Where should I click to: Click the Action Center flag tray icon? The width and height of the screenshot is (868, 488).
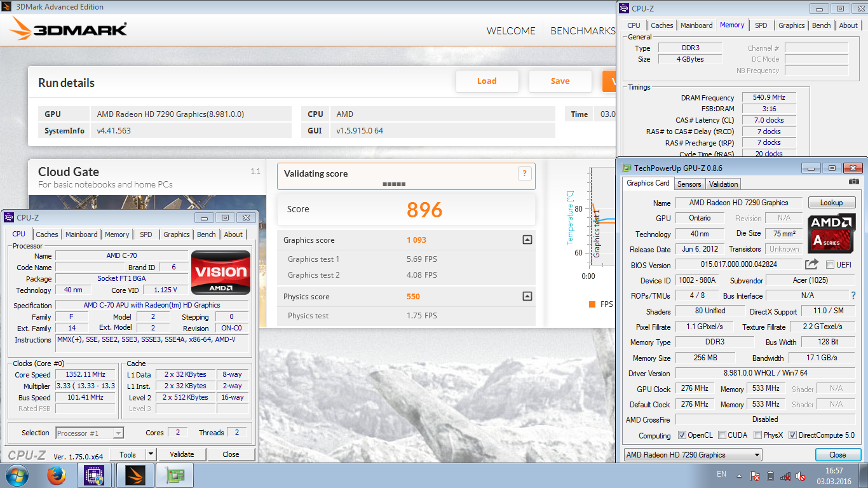click(755, 476)
